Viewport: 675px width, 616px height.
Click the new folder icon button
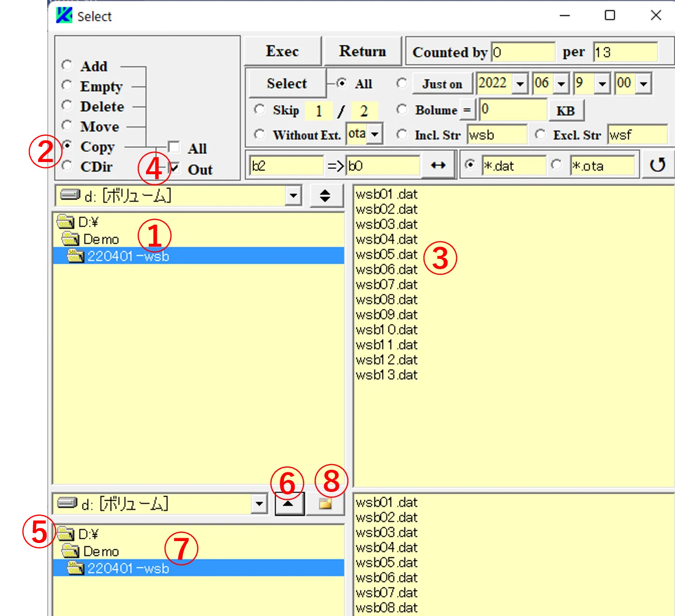325,504
